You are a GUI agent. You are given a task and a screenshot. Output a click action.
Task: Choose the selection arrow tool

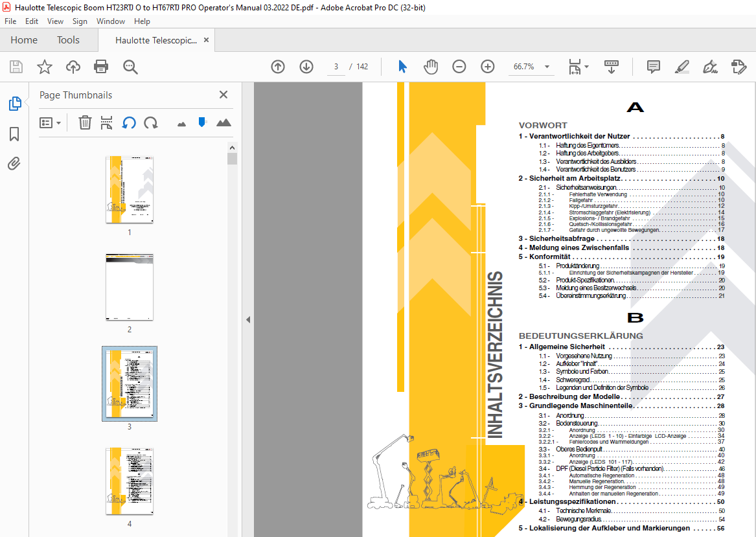pos(402,67)
